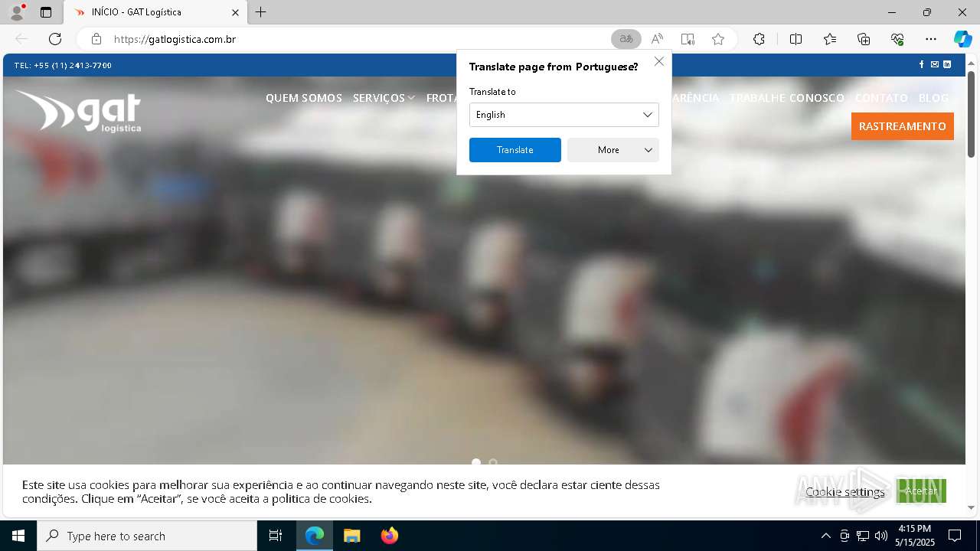Click the taskbar search box
980x551 pixels.
147,536
